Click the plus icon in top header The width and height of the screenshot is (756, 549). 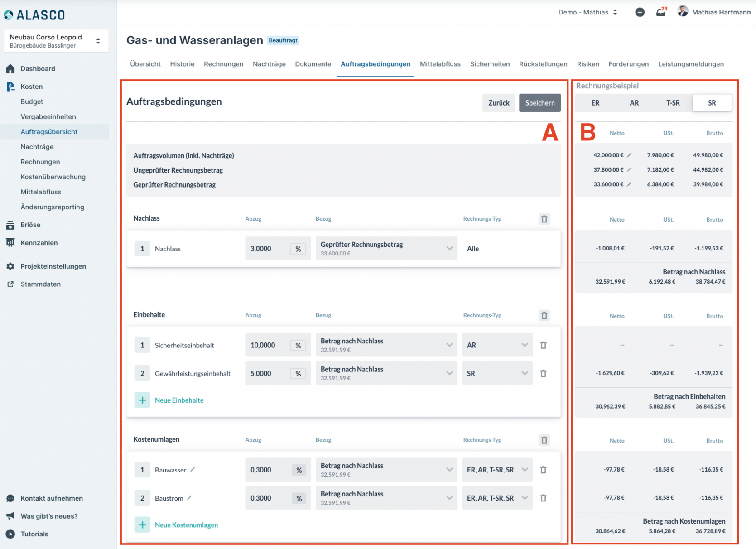tap(640, 12)
